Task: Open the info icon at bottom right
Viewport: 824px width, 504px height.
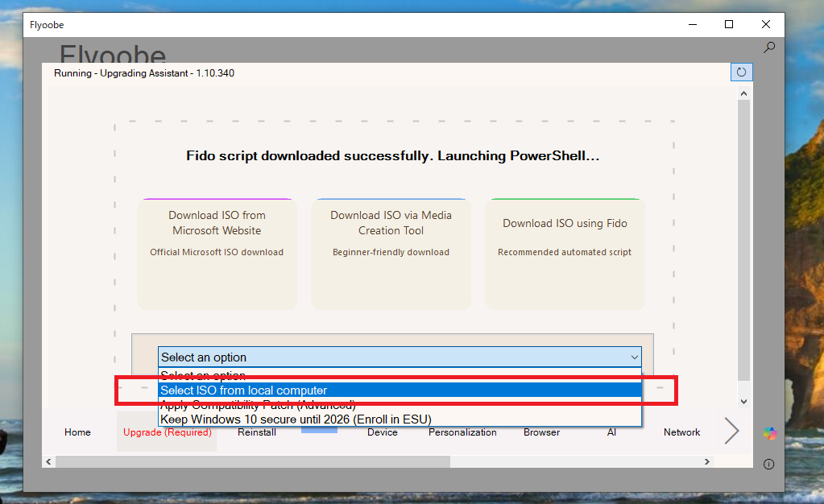Action: click(x=768, y=464)
